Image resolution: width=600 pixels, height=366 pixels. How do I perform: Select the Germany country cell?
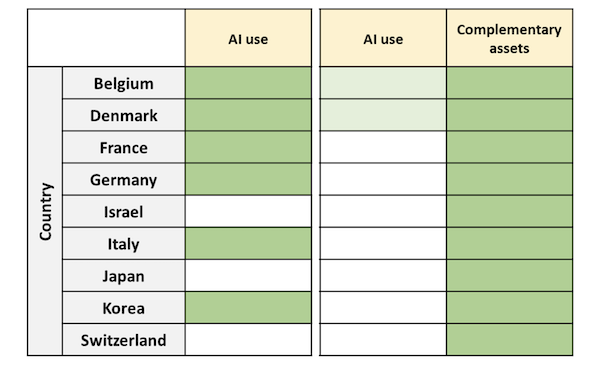[x=124, y=180]
